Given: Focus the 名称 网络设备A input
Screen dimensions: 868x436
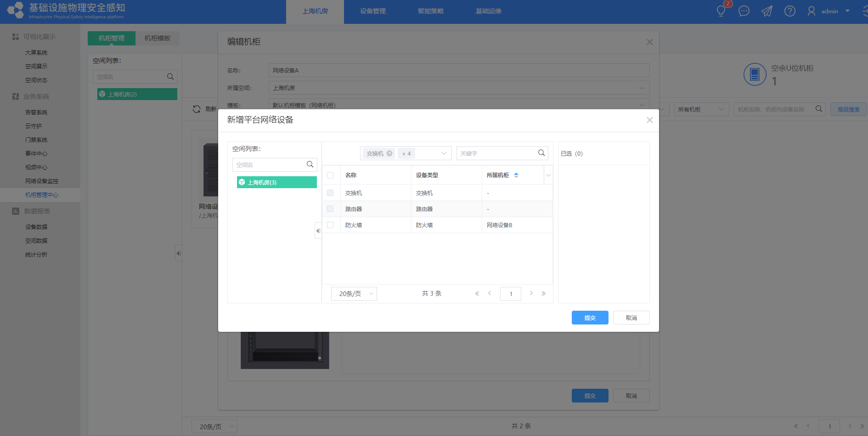Looking at the screenshot, I should pyautogui.click(x=459, y=70).
